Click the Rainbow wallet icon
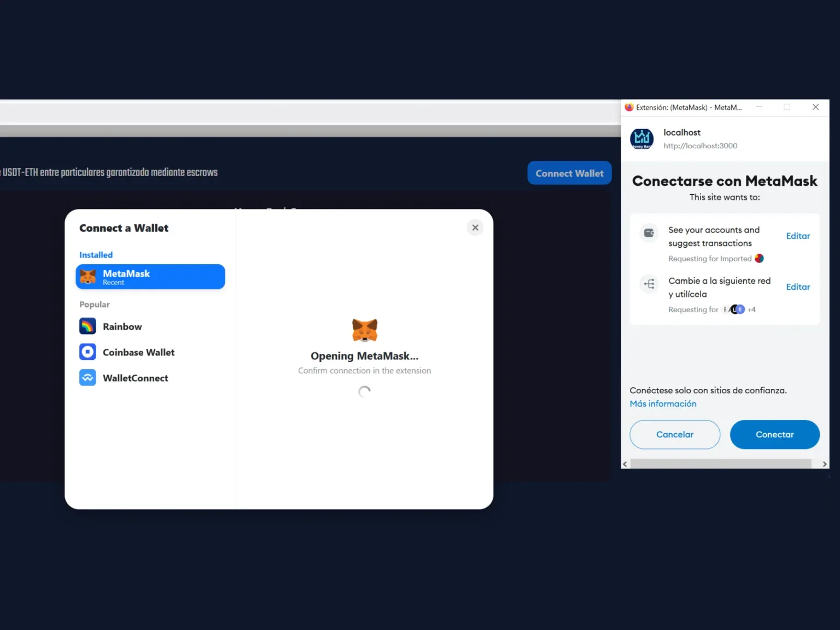The image size is (840, 630). [x=87, y=326]
